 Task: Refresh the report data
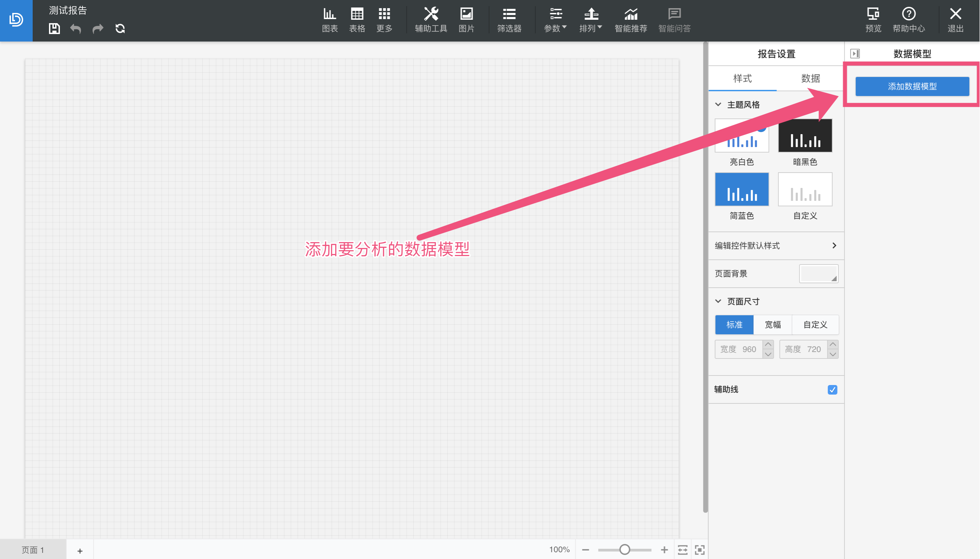(120, 29)
